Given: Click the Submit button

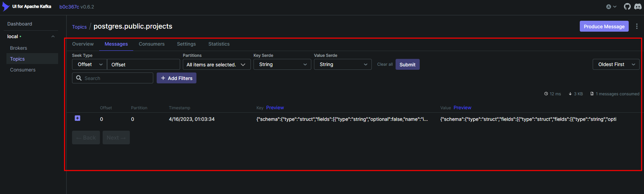Looking at the screenshot, I should [x=407, y=64].
